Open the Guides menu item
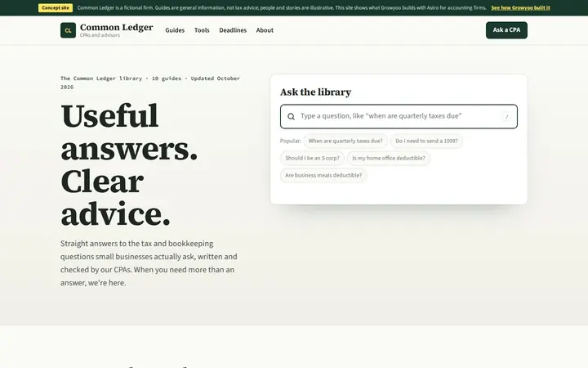The image size is (588, 368). click(x=175, y=30)
